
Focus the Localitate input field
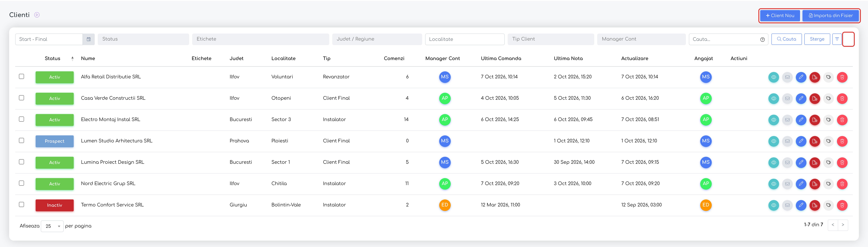click(x=465, y=39)
